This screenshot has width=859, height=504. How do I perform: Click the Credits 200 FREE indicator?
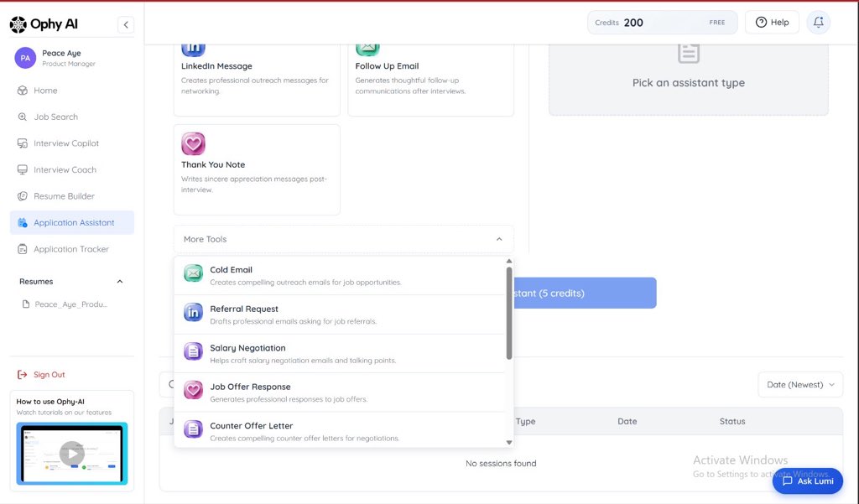tap(663, 23)
